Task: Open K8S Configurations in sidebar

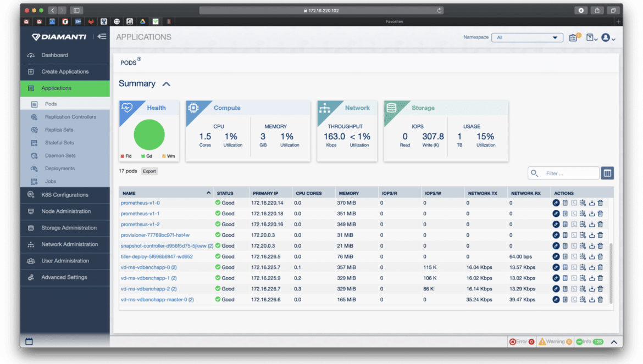Action: [x=65, y=195]
